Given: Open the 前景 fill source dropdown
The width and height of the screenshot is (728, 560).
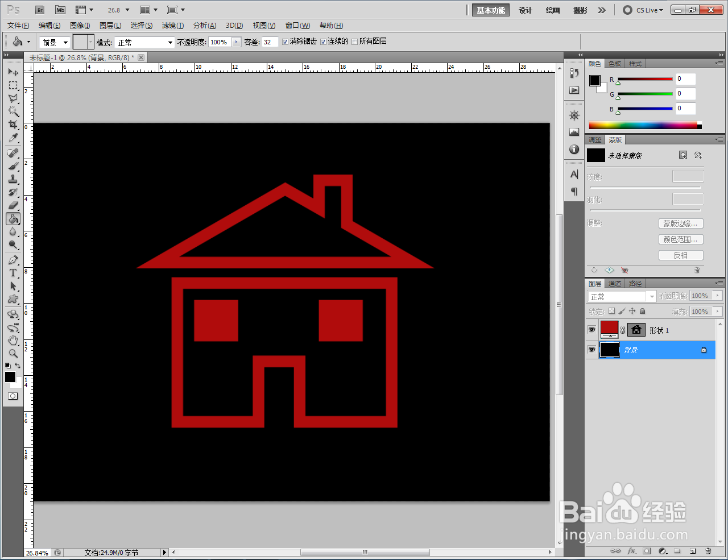Looking at the screenshot, I should pyautogui.click(x=55, y=42).
